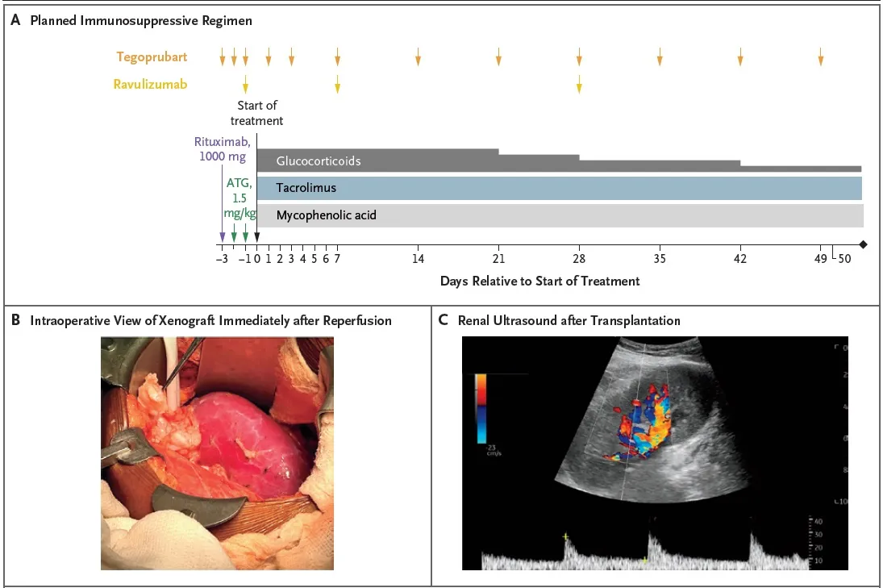Click the Glucocorticoids bar label
The image size is (883, 588).
[318, 161]
